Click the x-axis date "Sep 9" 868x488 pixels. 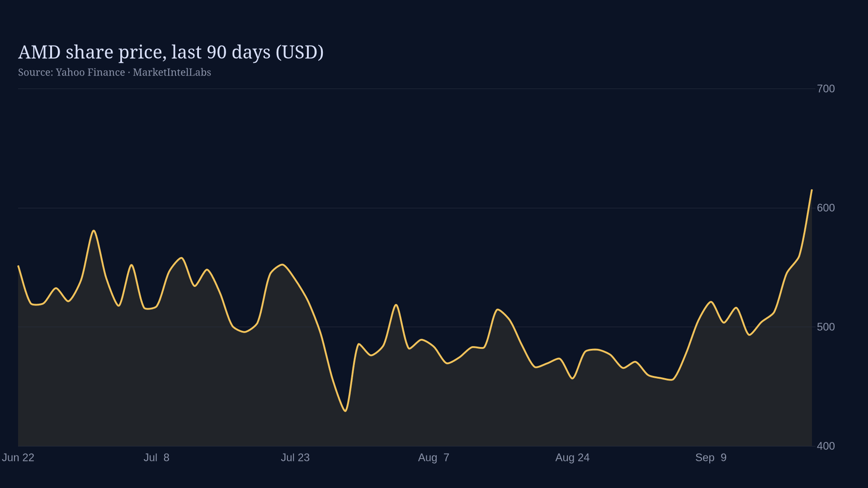pyautogui.click(x=711, y=458)
